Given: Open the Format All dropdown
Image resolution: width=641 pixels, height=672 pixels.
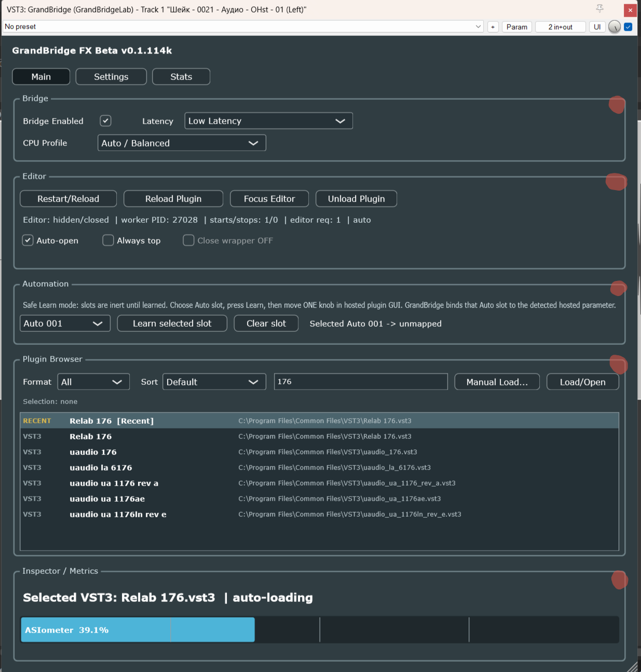Looking at the screenshot, I should [93, 382].
